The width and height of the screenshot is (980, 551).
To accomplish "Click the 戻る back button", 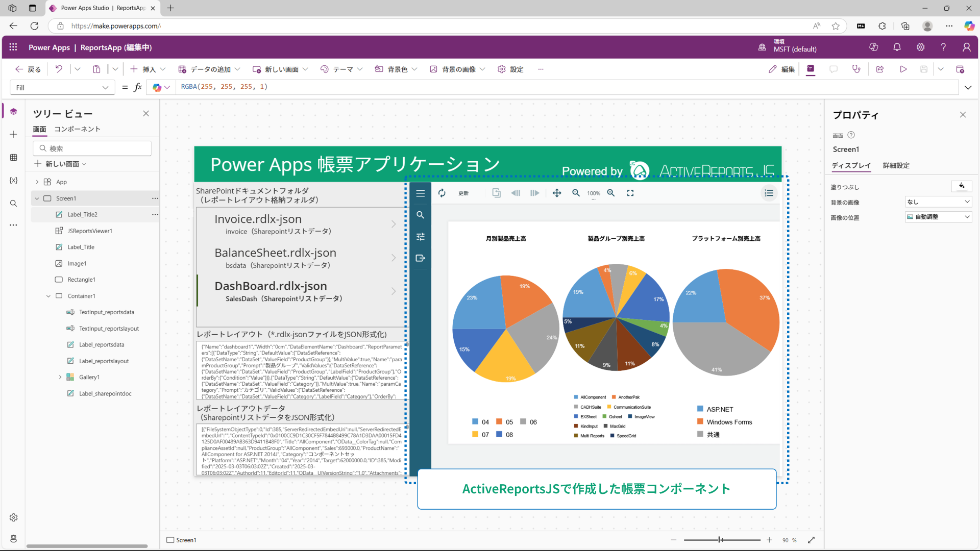I will point(28,69).
